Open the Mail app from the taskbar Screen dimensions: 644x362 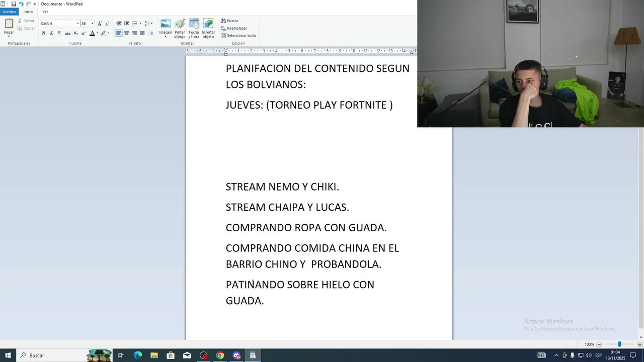(x=187, y=355)
